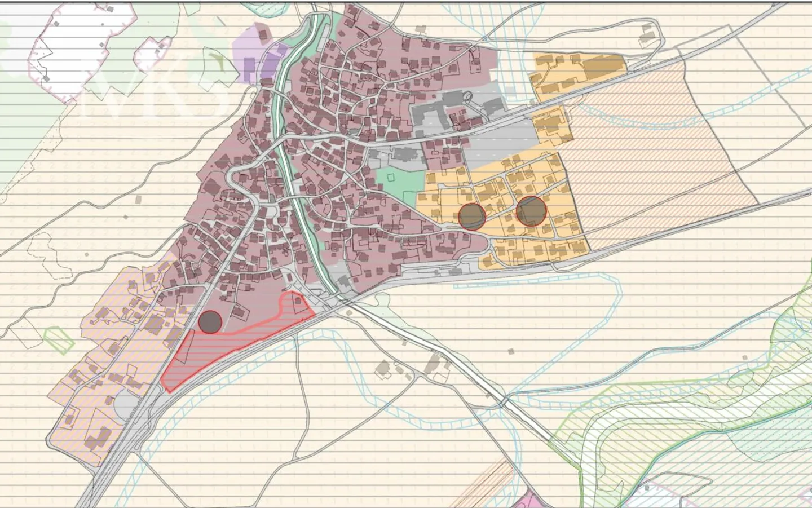Select the magenta shape at the bottom edge
812x508 pixels.
[x=530, y=501]
